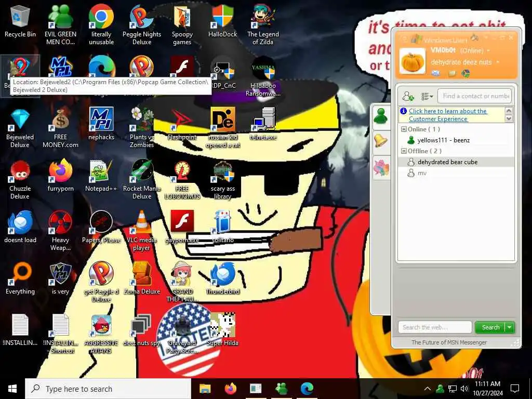Select contact dehydrated bear cube
532x399 pixels.
click(456, 162)
